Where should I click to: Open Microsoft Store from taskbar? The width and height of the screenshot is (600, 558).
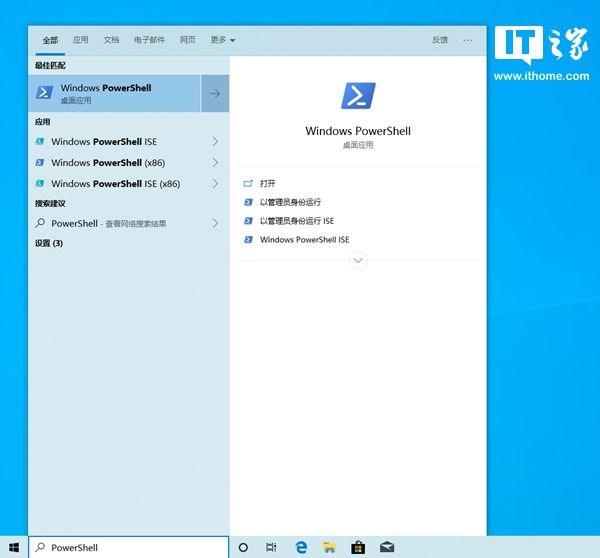click(x=358, y=548)
